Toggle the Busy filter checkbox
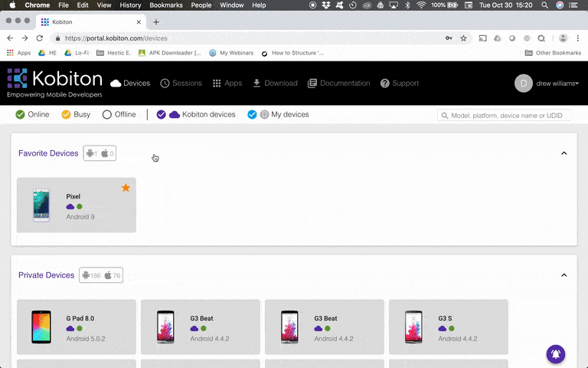This screenshot has height=368, width=588. coord(66,115)
